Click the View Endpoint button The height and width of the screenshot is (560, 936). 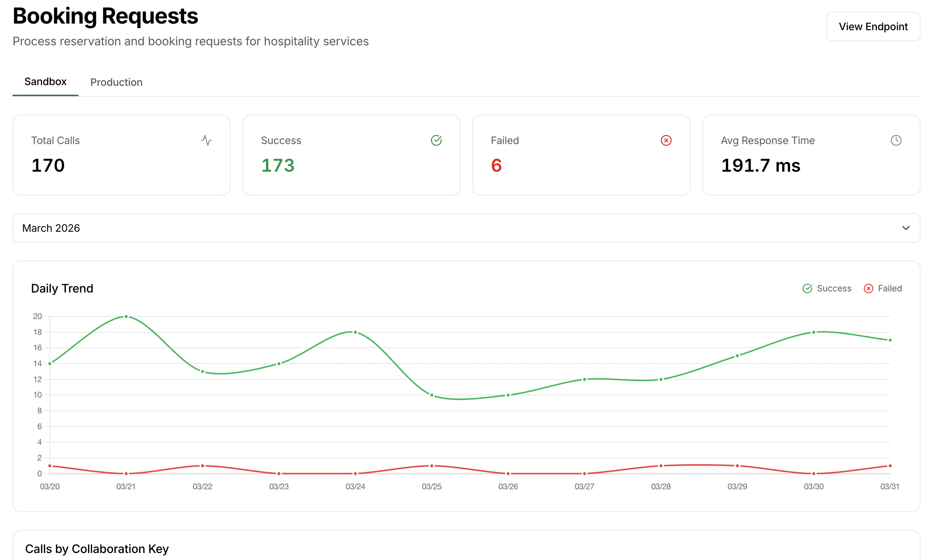point(873,27)
